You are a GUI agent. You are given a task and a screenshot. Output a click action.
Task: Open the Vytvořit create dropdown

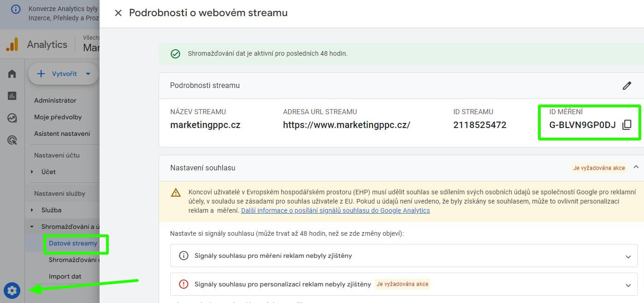pos(64,74)
